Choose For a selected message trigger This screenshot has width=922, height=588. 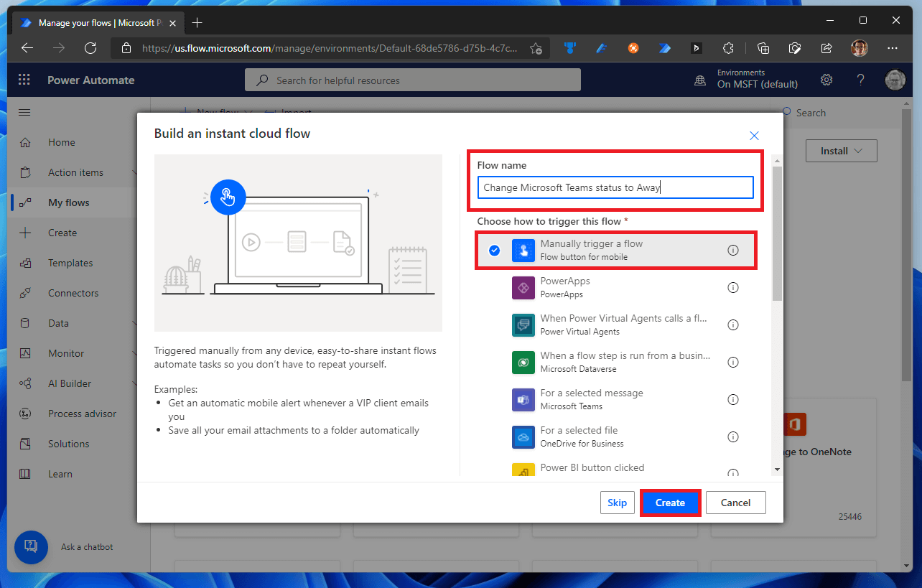617,400
